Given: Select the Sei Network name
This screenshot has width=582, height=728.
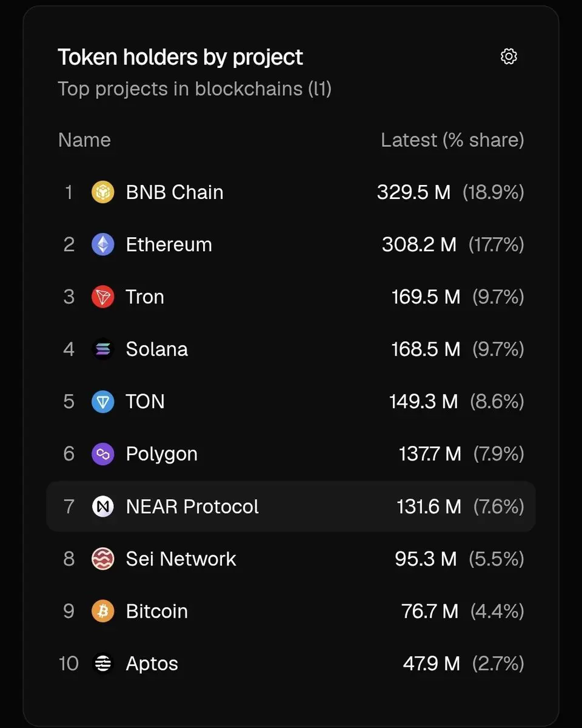Looking at the screenshot, I should [x=181, y=559].
